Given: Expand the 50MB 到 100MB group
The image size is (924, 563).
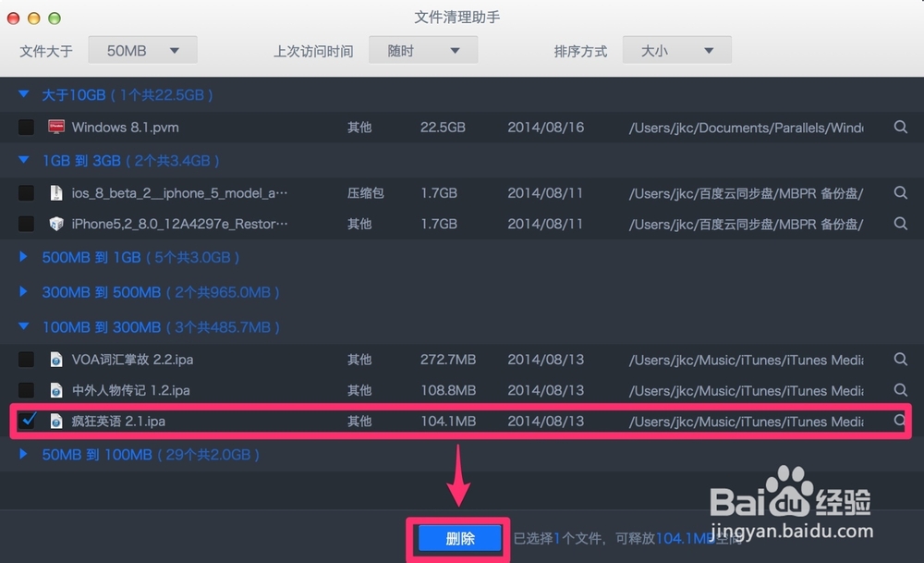Looking at the screenshot, I should point(23,454).
